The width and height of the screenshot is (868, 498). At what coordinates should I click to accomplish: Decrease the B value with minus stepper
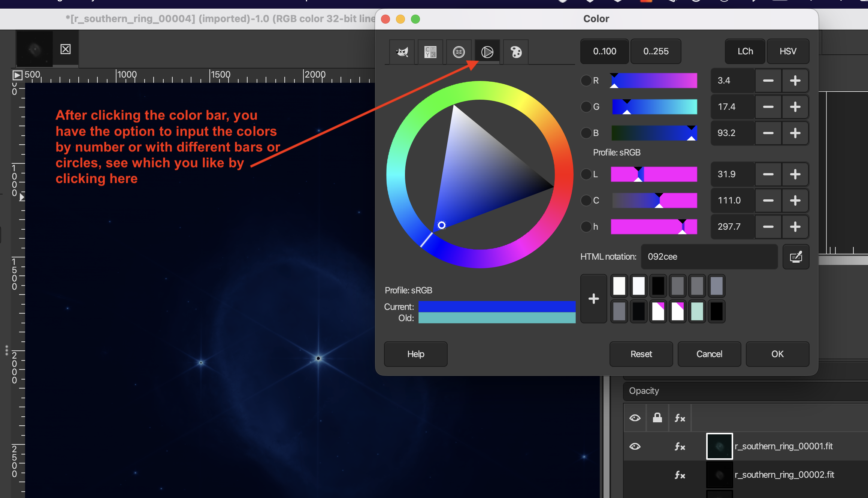coord(768,133)
